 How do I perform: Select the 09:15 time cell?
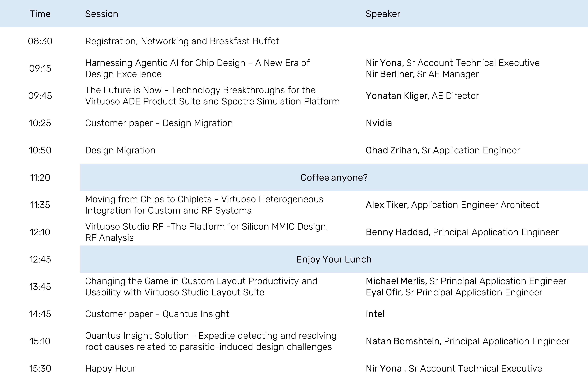tap(40, 68)
